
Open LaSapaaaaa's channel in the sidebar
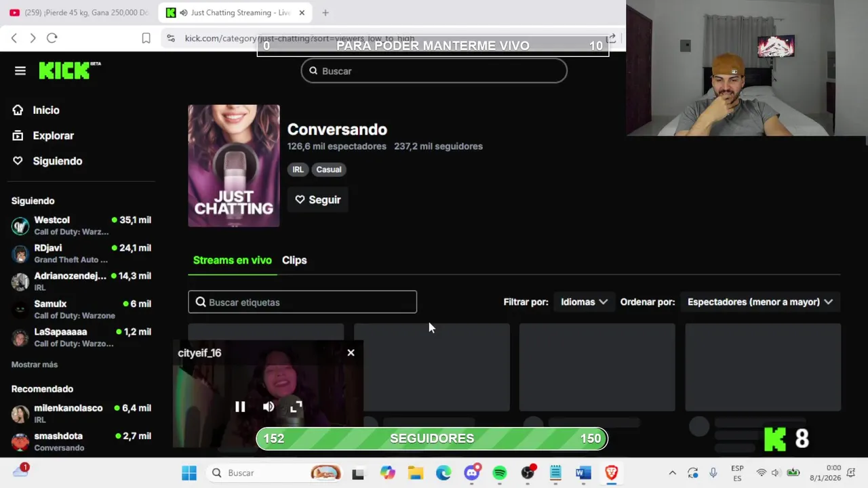[81, 337]
